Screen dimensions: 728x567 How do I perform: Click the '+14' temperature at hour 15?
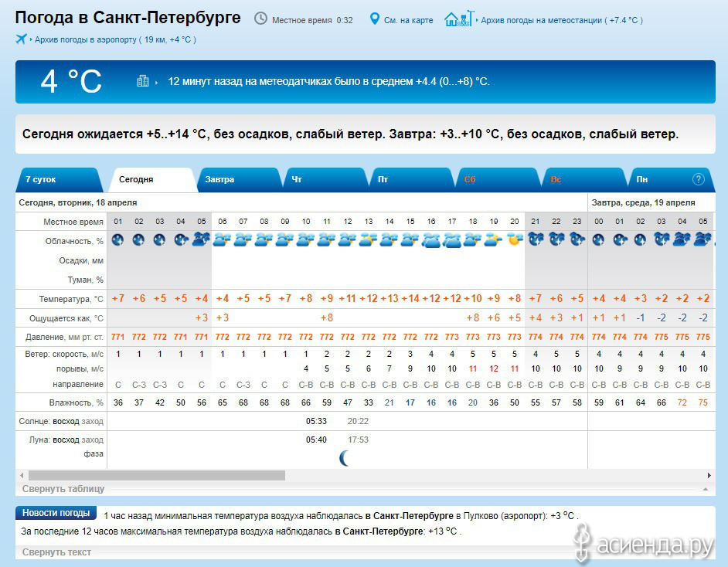410,299
